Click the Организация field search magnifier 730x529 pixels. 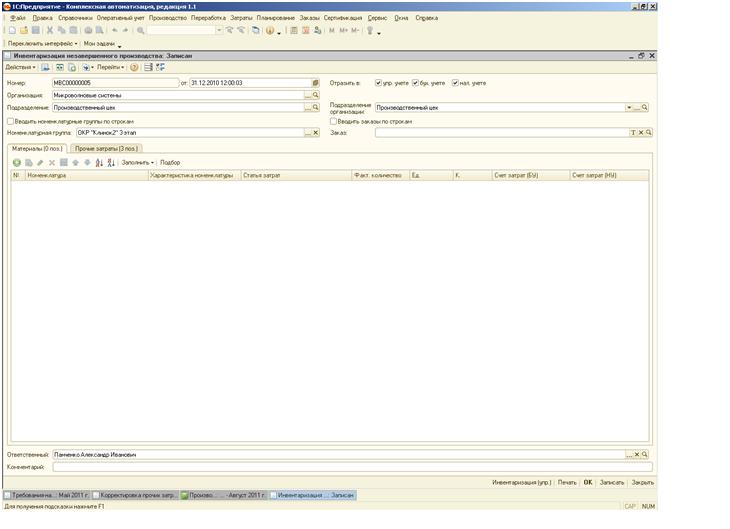tap(316, 95)
